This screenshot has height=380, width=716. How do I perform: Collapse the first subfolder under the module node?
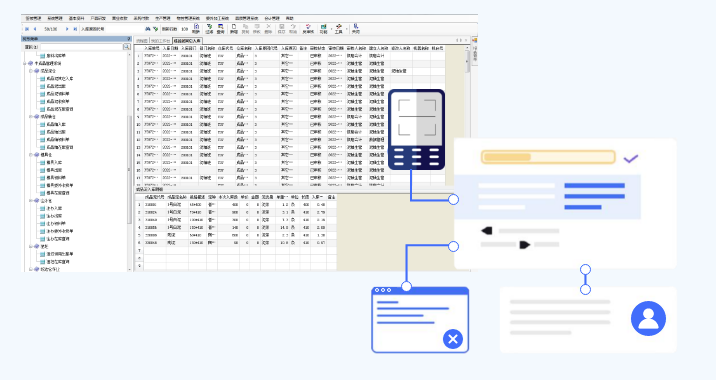(31, 71)
